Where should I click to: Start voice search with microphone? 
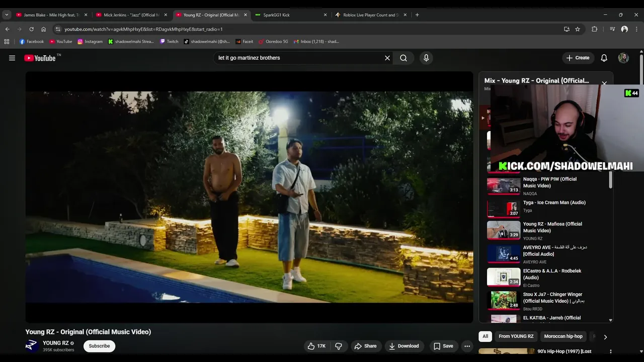[x=426, y=58]
